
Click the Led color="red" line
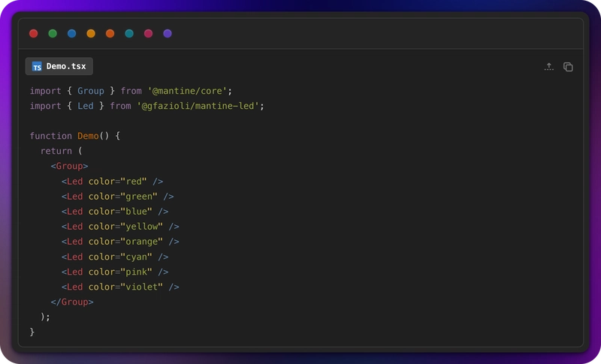pyautogui.click(x=112, y=182)
